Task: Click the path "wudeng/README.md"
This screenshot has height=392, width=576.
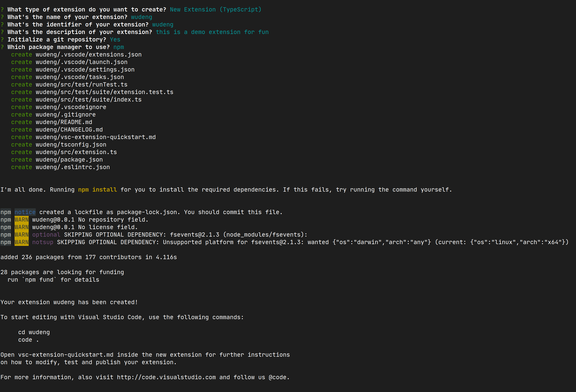Action: [64, 122]
